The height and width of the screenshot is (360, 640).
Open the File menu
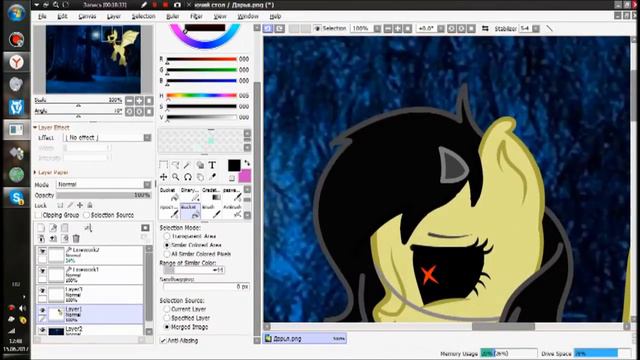42,16
